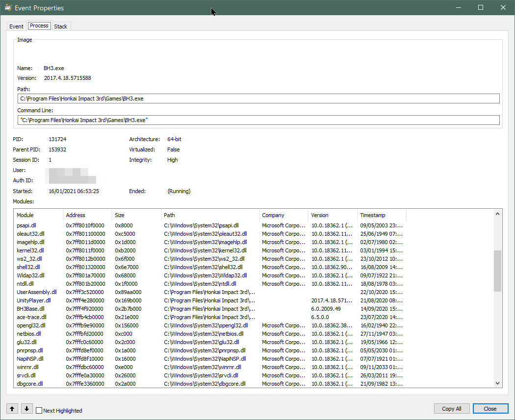The image size is (515, 420).
Task: Open the Stack tab
Action: point(60,26)
